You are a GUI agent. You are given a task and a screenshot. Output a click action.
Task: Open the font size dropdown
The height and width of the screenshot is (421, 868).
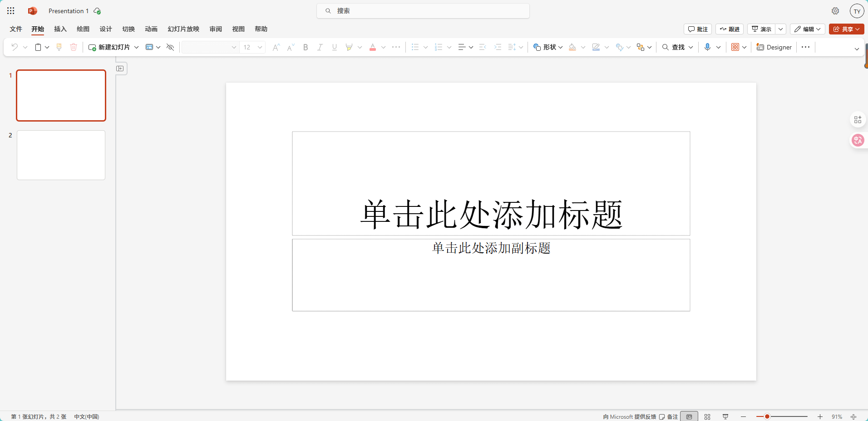click(x=259, y=47)
